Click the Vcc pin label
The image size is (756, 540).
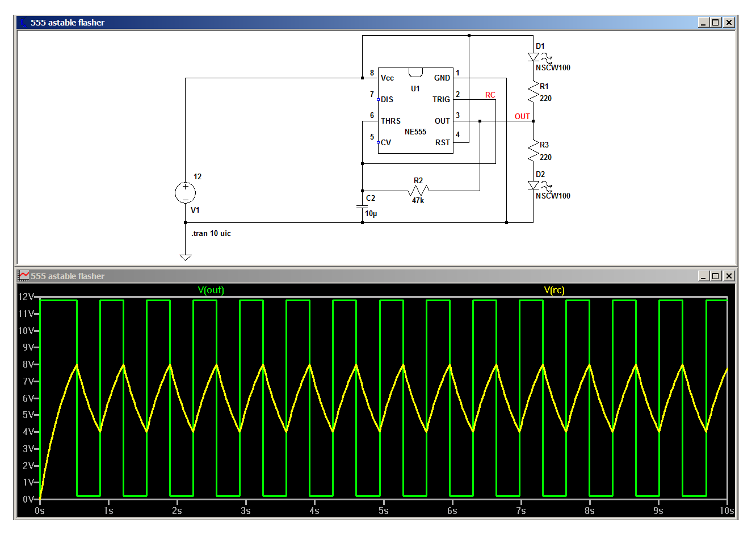click(387, 78)
